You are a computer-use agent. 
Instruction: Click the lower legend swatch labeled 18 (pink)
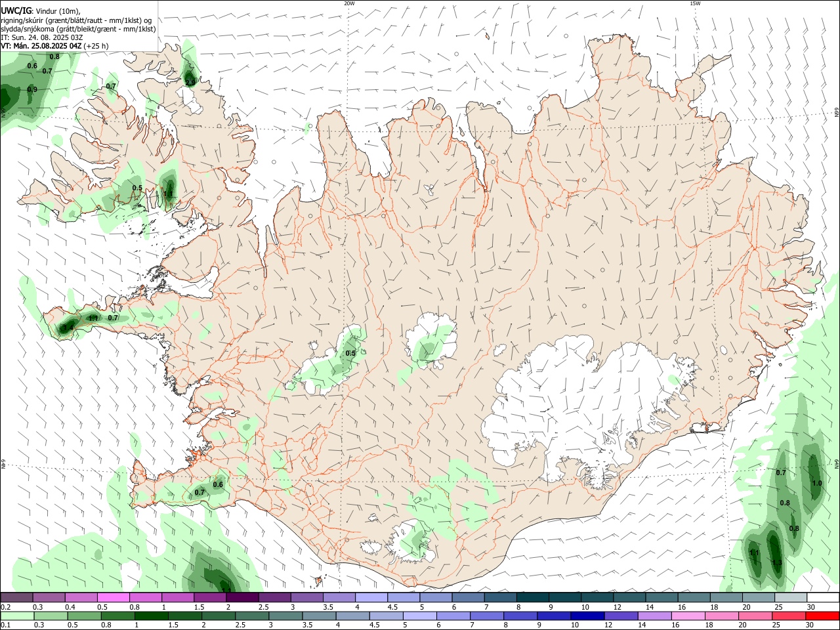[723, 616]
